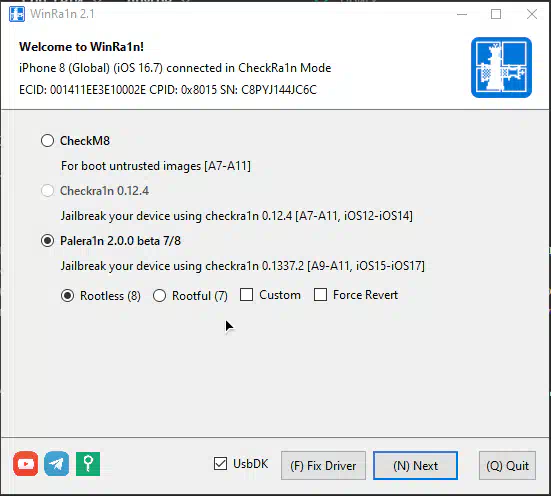Click the green key icon
The height and width of the screenshot is (496, 551).
click(x=88, y=464)
